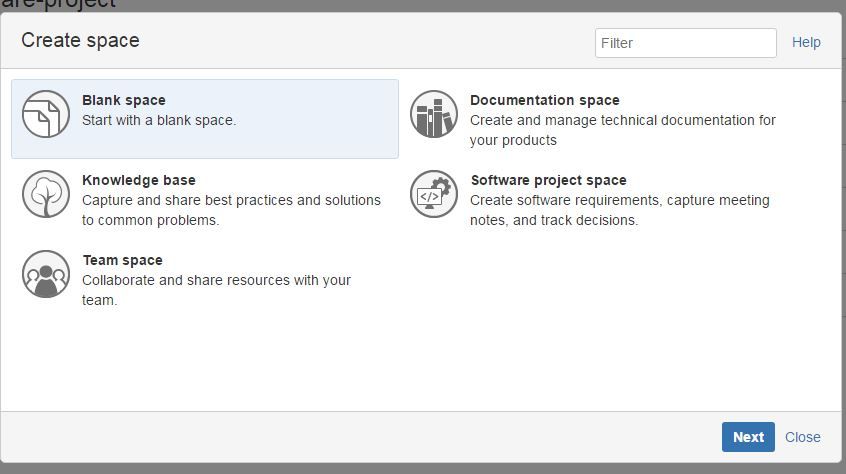Click the Blank space page icon
The image size is (846, 474).
(x=46, y=114)
